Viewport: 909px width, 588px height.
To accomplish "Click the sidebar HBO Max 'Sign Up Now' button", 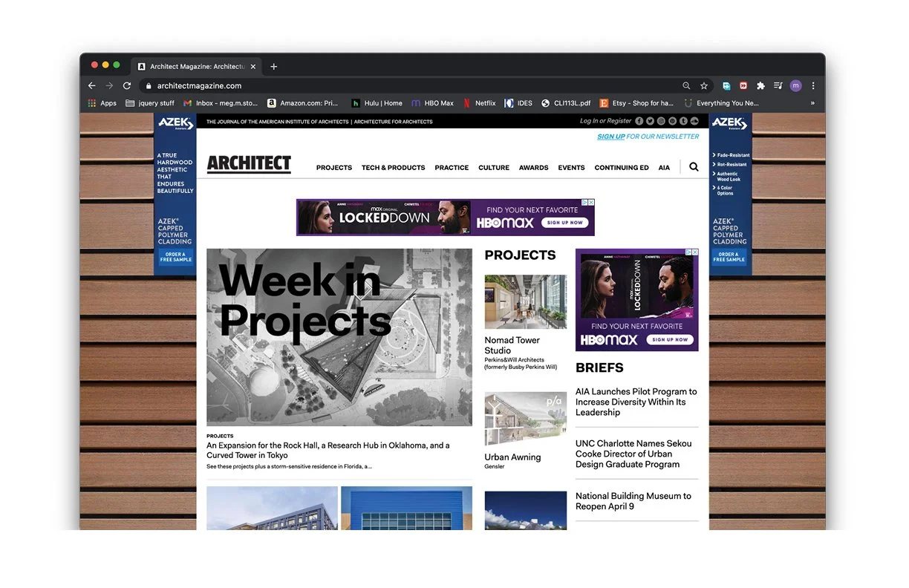I will tap(671, 339).
